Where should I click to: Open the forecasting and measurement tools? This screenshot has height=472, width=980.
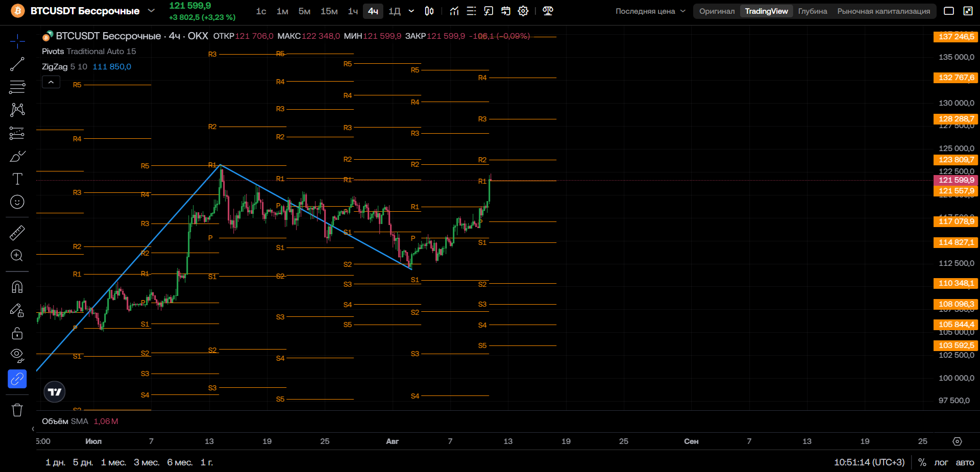pyautogui.click(x=17, y=133)
